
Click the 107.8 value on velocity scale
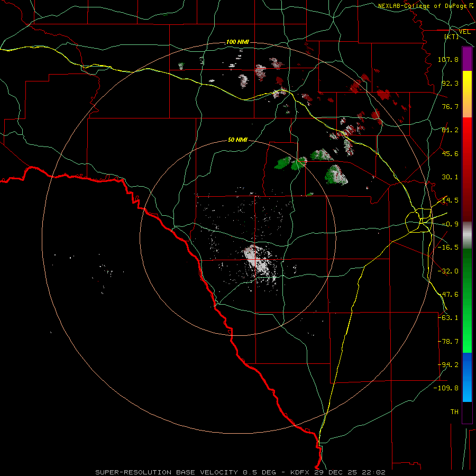click(x=448, y=59)
